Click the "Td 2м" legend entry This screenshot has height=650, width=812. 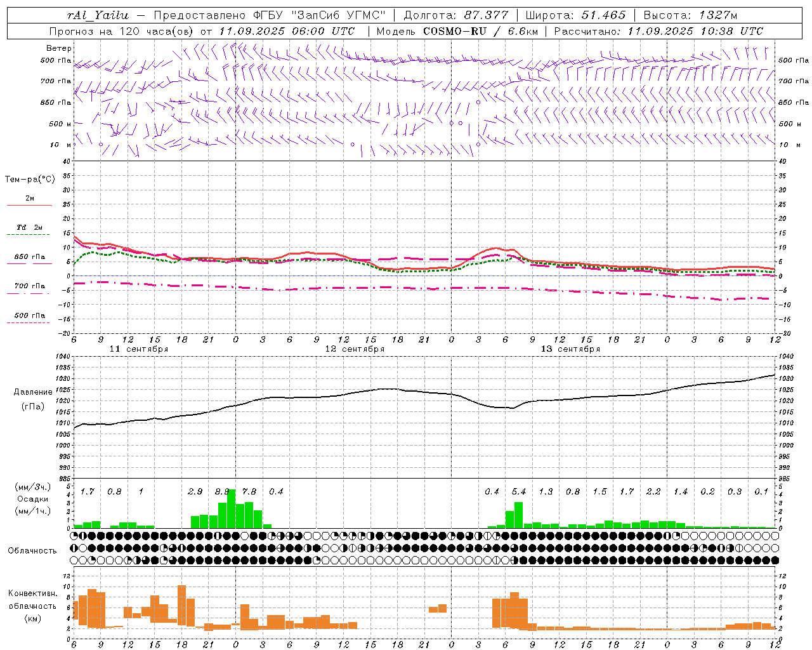tap(30, 227)
